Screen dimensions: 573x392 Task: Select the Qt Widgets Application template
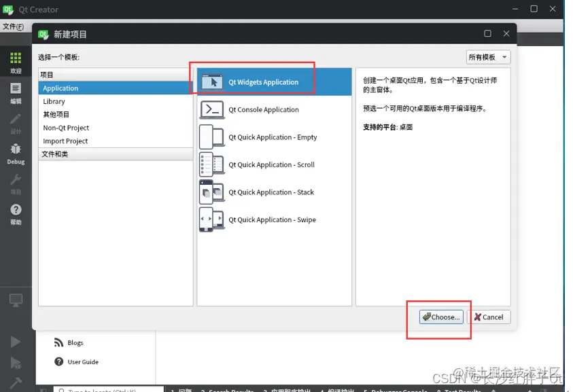coord(274,82)
